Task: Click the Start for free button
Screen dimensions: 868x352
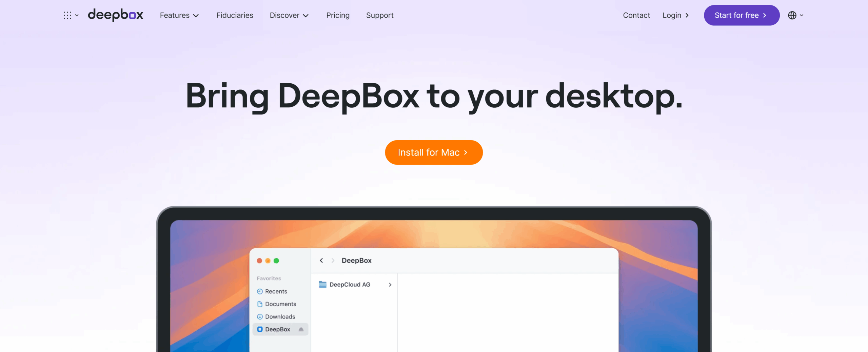Action: tap(742, 15)
